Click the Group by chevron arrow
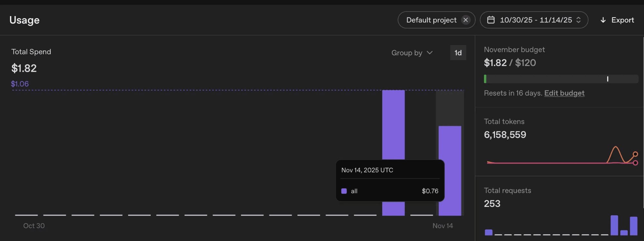Screen dimensions: 644x241 pyautogui.click(x=430, y=53)
